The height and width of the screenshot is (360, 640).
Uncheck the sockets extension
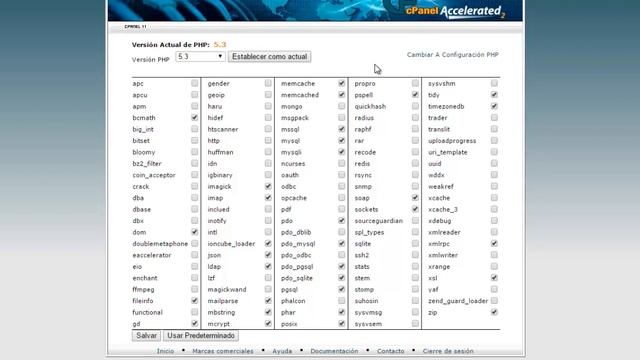click(x=415, y=209)
